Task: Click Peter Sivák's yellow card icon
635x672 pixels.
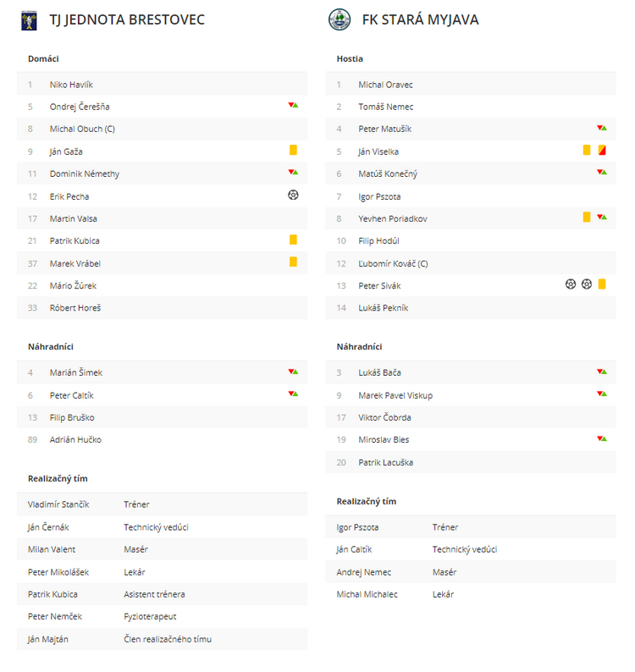Action: 602,284
